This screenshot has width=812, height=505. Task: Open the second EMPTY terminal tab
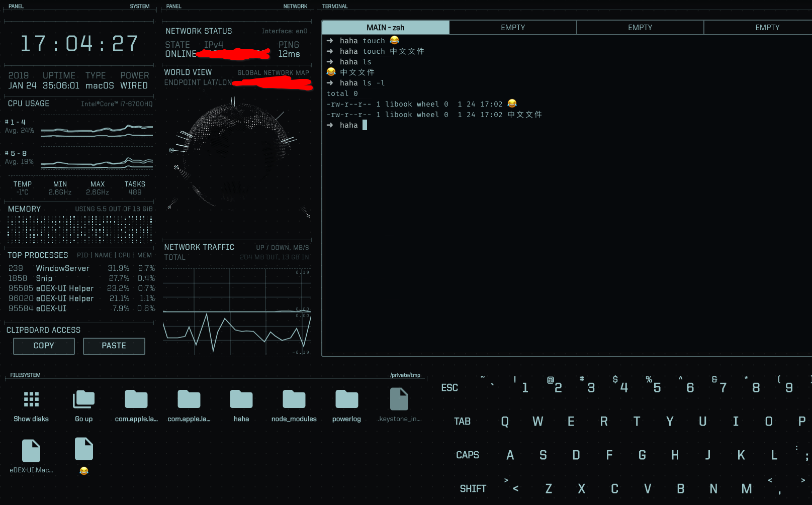[x=513, y=28]
